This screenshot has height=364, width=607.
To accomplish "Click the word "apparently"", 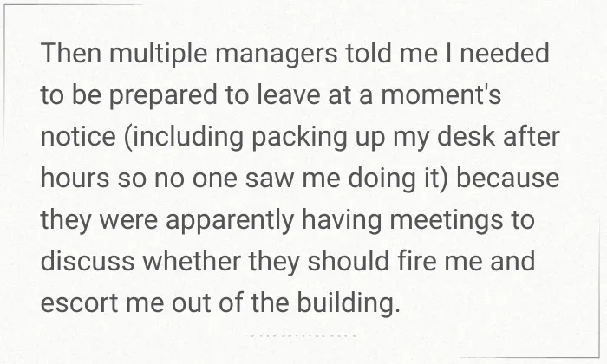I will click(230, 222).
